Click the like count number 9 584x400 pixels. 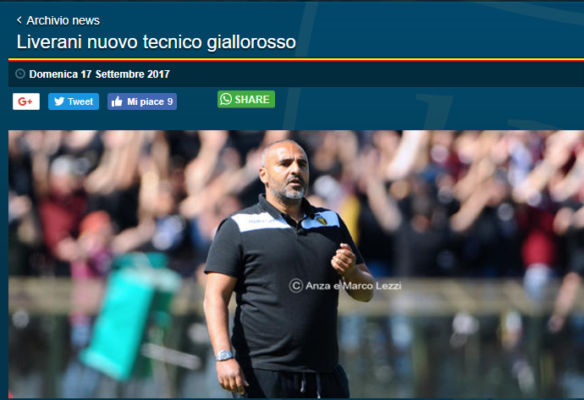pyautogui.click(x=170, y=102)
